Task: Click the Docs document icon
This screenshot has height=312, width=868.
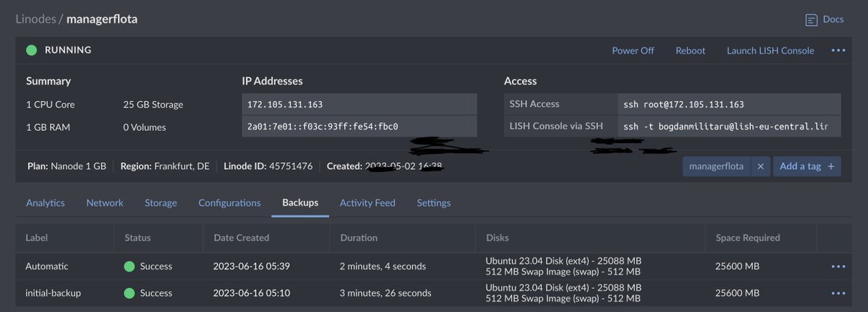Action: [812, 19]
